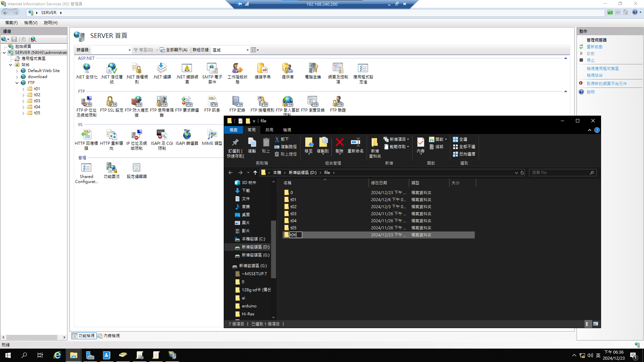The height and width of the screenshot is (362, 644).
Task: Click 反向選擇 invert selection option
Action: tap(464, 154)
